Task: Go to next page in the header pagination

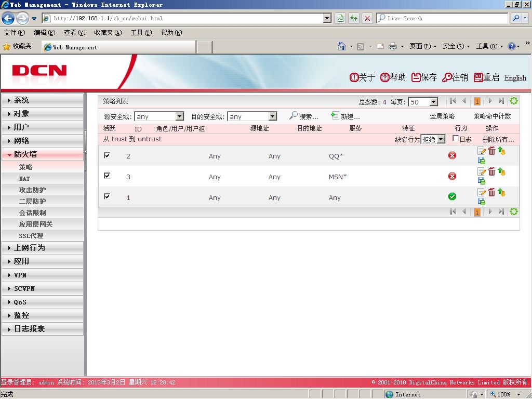Action: [x=490, y=101]
